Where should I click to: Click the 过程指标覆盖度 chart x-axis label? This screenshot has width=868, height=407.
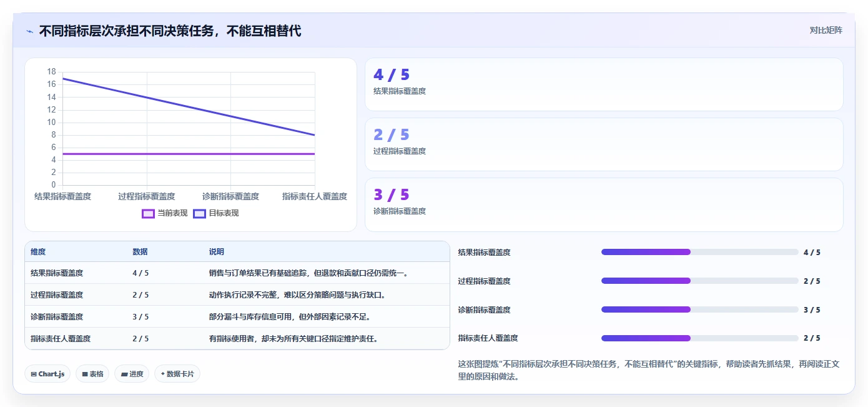pos(147,196)
